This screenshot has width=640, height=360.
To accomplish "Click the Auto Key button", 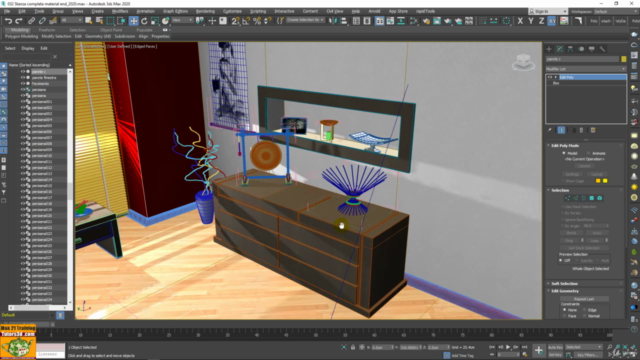I will click(555, 347).
